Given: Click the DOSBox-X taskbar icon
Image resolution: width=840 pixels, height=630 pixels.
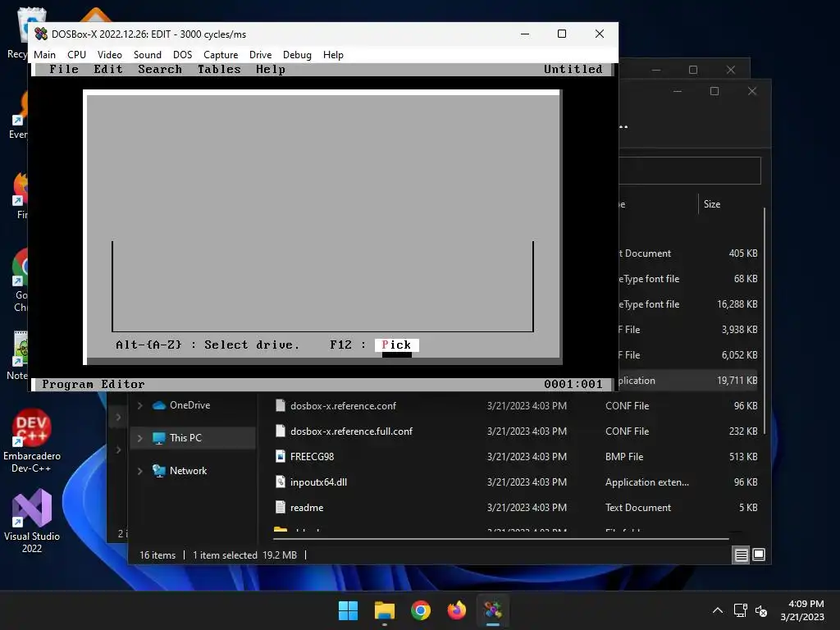Looking at the screenshot, I should (x=493, y=610).
